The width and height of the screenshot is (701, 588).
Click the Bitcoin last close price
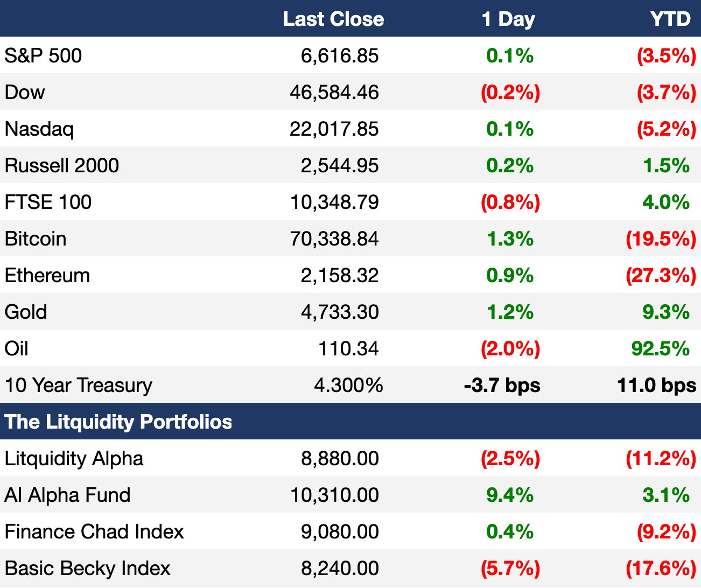pos(334,239)
